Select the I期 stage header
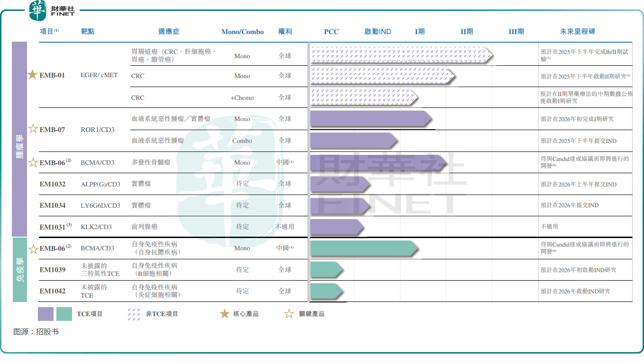The image size is (644, 363). click(420, 32)
